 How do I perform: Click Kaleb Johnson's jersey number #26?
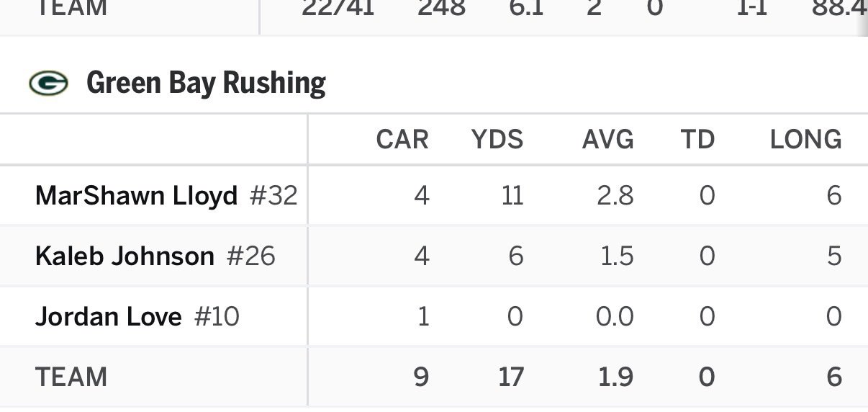(250, 256)
